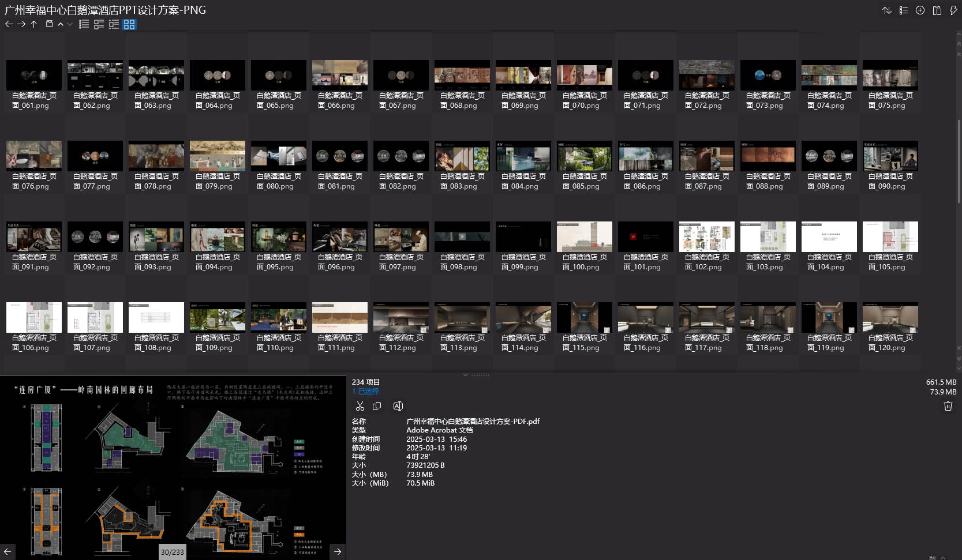Click the back navigation arrow
Image resolution: width=962 pixels, height=560 pixels.
(x=9, y=24)
